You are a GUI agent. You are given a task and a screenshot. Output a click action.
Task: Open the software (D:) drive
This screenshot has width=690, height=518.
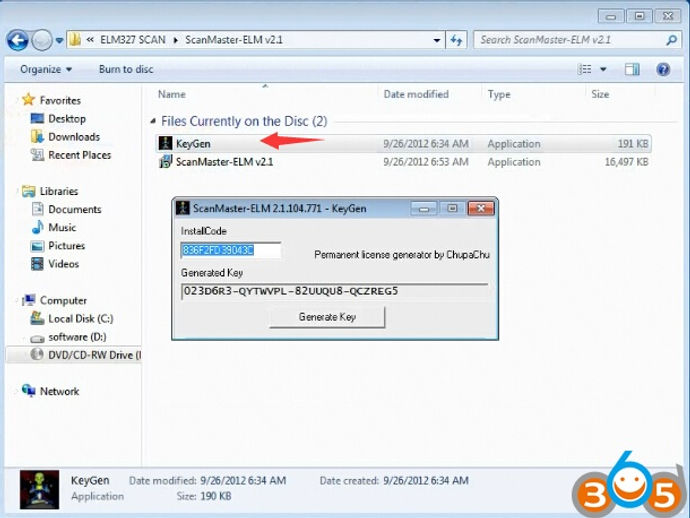point(77,337)
